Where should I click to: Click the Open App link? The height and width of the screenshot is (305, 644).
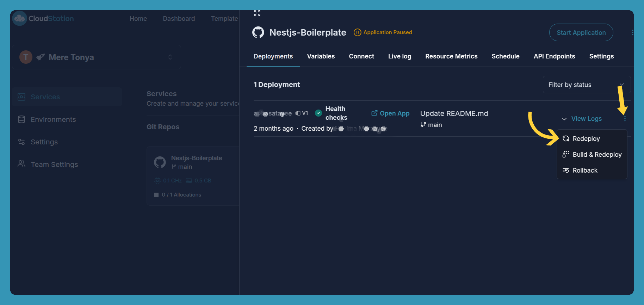(390, 113)
